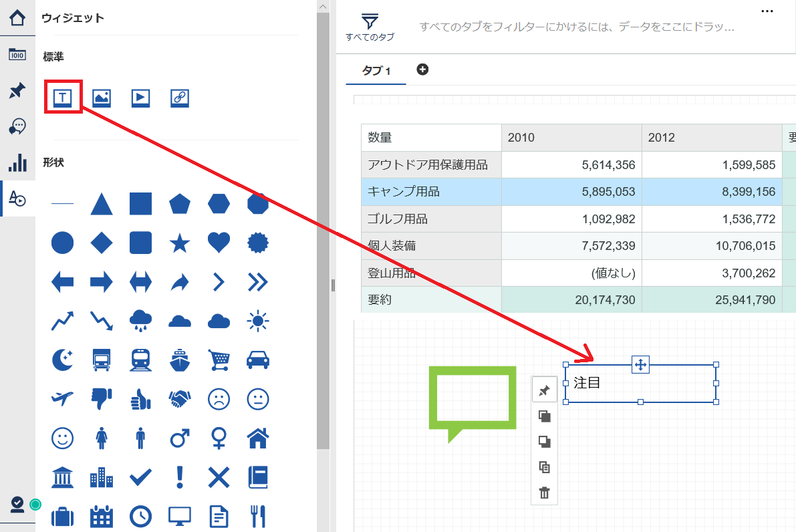The width and height of the screenshot is (796, 532).
Task: Choose the briefcase shape
Action: point(62,517)
